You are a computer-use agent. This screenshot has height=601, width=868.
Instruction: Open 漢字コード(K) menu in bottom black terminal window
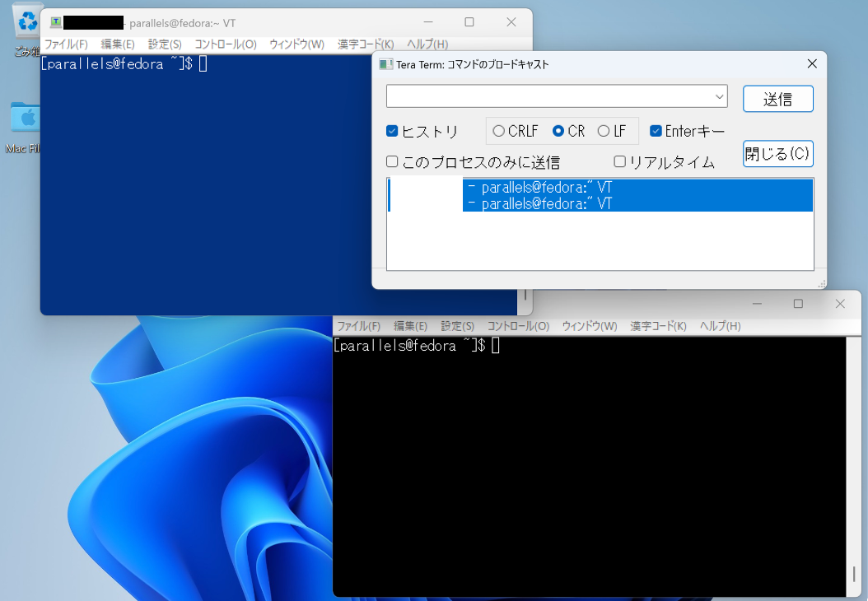click(658, 326)
